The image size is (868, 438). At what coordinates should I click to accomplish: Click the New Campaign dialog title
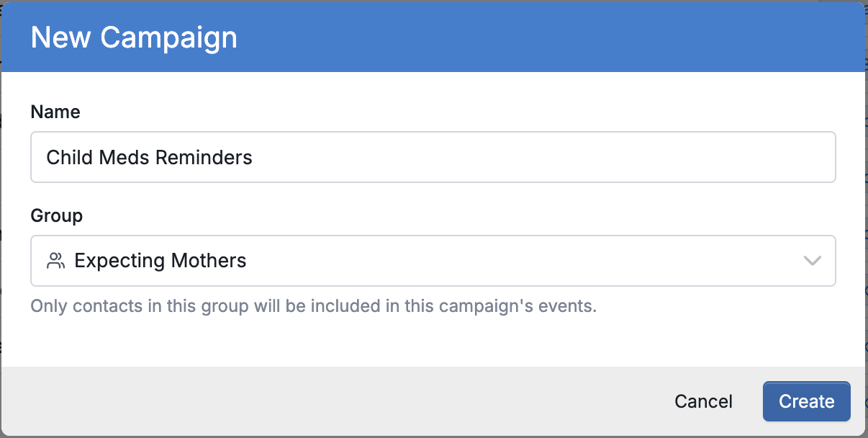pos(134,37)
